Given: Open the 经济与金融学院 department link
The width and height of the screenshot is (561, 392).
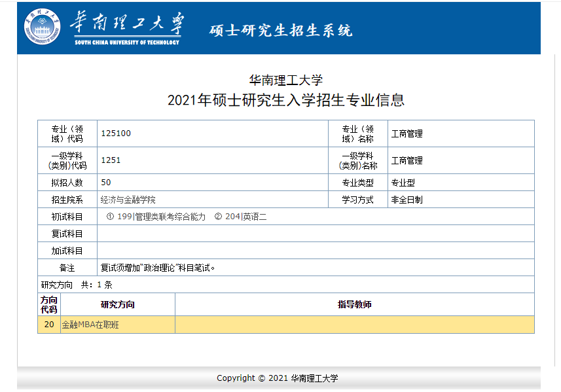Looking at the screenshot, I should click(128, 200).
